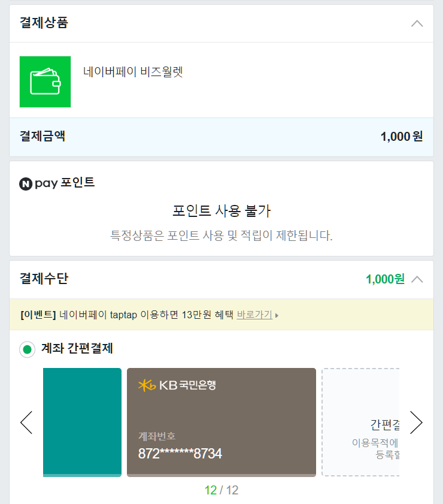This screenshot has height=504, width=443.
Task: Click the 1,000 원 payment amount
Action: tap(402, 136)
